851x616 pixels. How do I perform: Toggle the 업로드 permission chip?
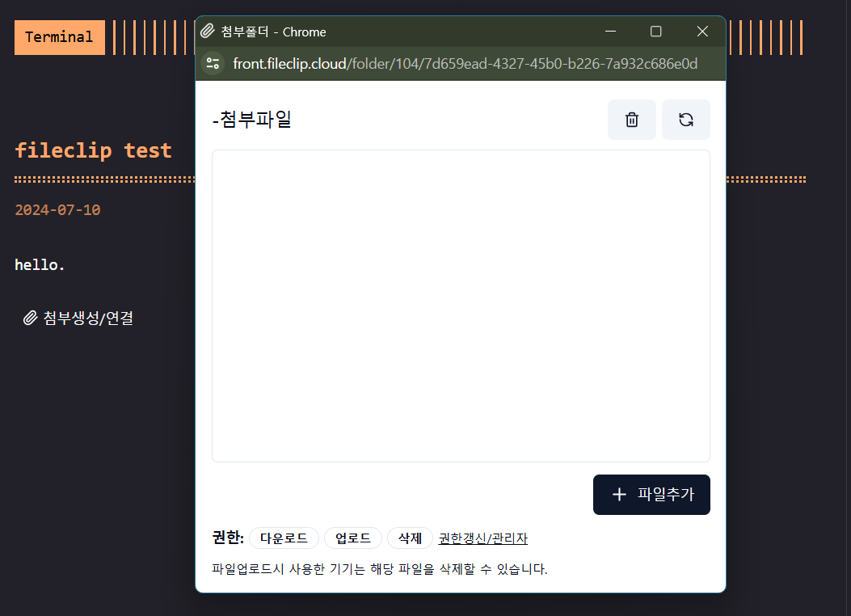[352, 538]
